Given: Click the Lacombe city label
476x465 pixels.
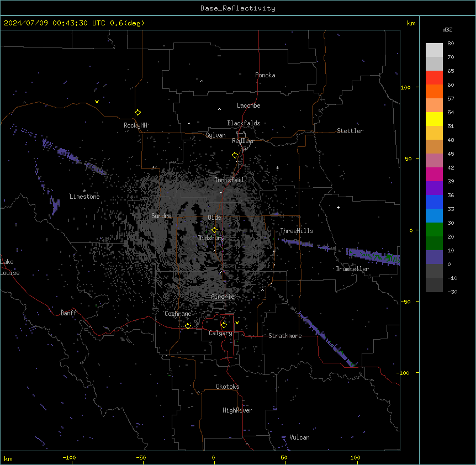Looking at the screenshot, I should point(248,105).
